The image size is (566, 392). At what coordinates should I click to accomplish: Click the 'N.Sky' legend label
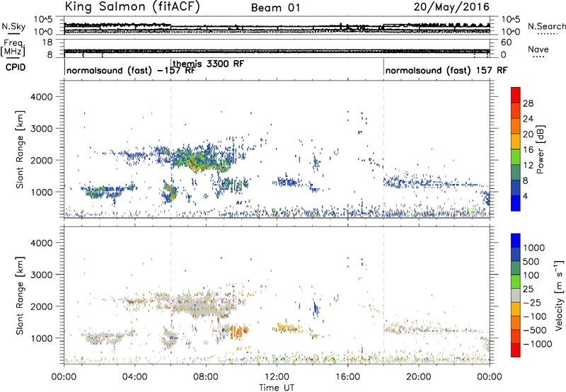tap(13, 26)
